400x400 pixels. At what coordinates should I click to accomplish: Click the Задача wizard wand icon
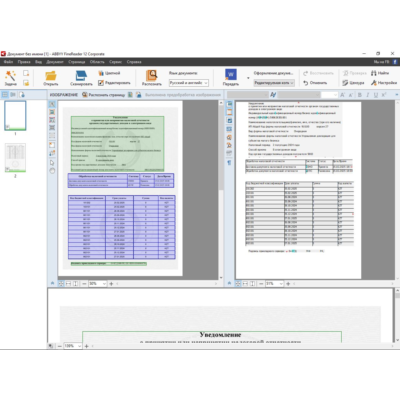(10, 76)
